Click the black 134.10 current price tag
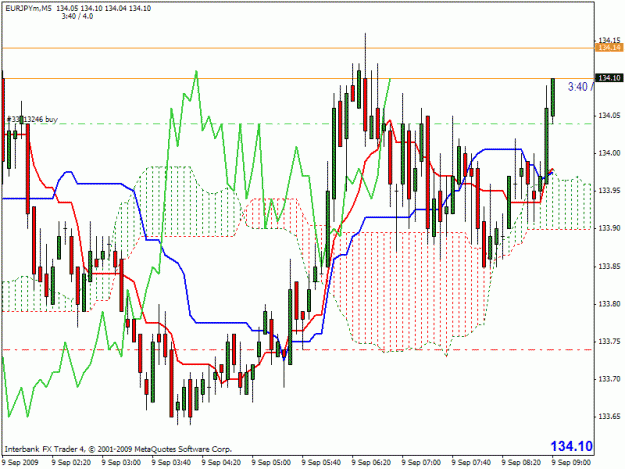Image resolution: width=625 pixels, height=469 pixels. click(x=609, y=78)
